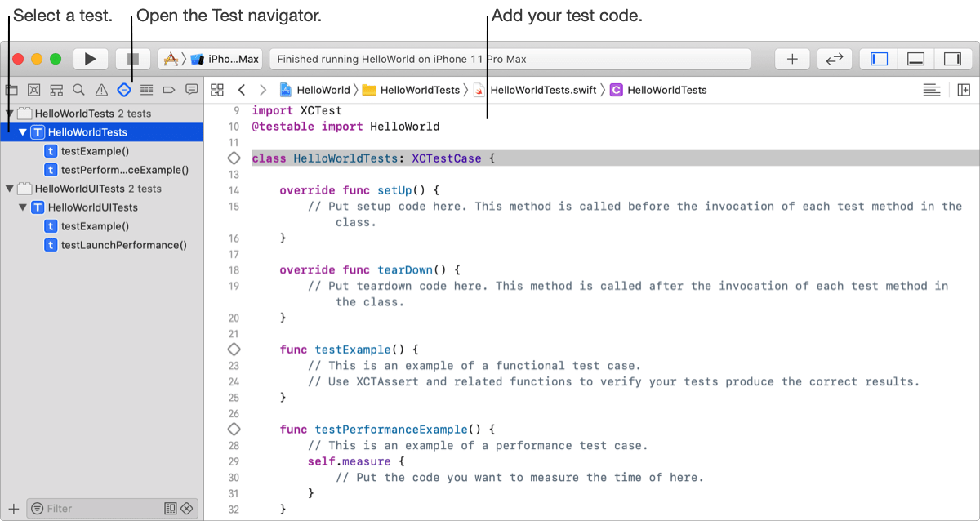The height and width of the screenshot is (521, 980).
Task: Open the Find navigator
Action: tap(78, 90)
